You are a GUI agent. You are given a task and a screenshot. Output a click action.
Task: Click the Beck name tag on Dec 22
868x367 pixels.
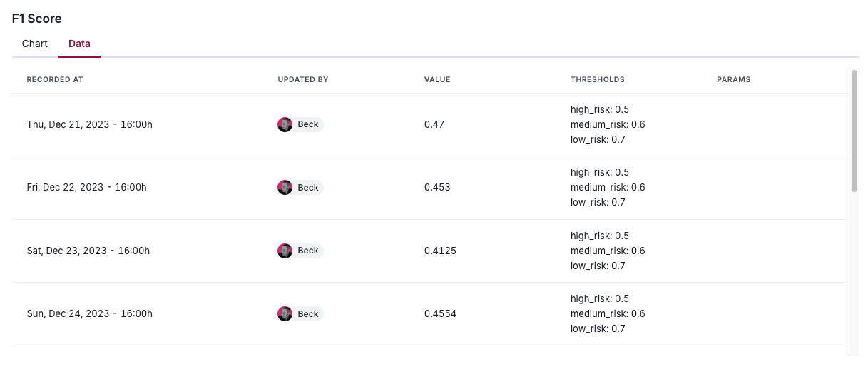click(x=308, y=188)
